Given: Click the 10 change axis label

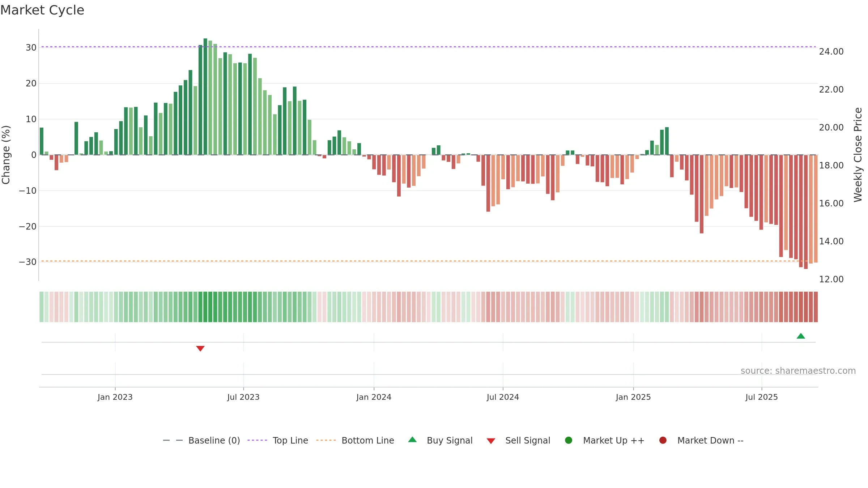Looking at the screenshot, I should (31, 119).
